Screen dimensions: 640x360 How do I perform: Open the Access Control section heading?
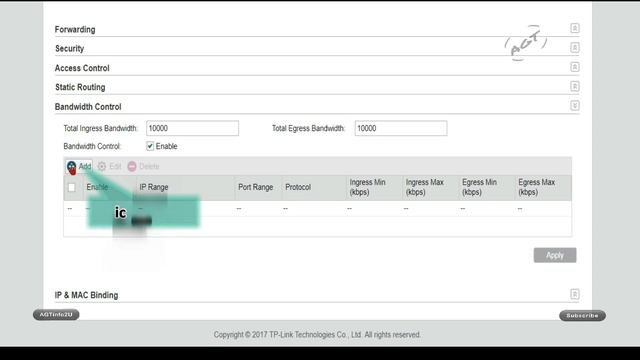click(82, 68)
